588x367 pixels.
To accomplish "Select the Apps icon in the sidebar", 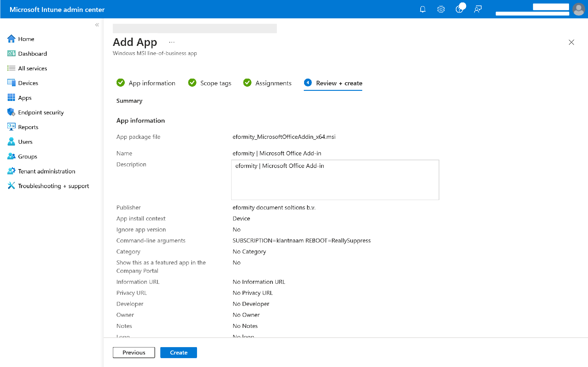I will pyautogui.click(x=11, y=97).
